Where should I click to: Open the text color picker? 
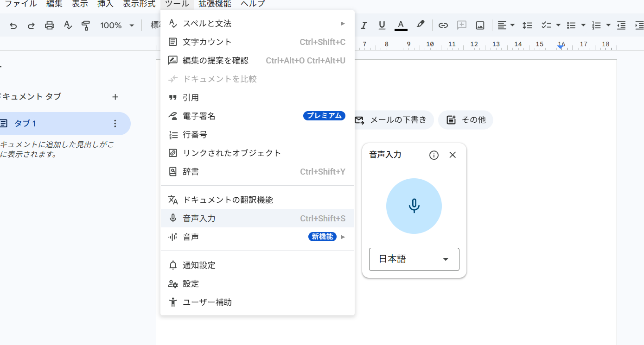401,25
